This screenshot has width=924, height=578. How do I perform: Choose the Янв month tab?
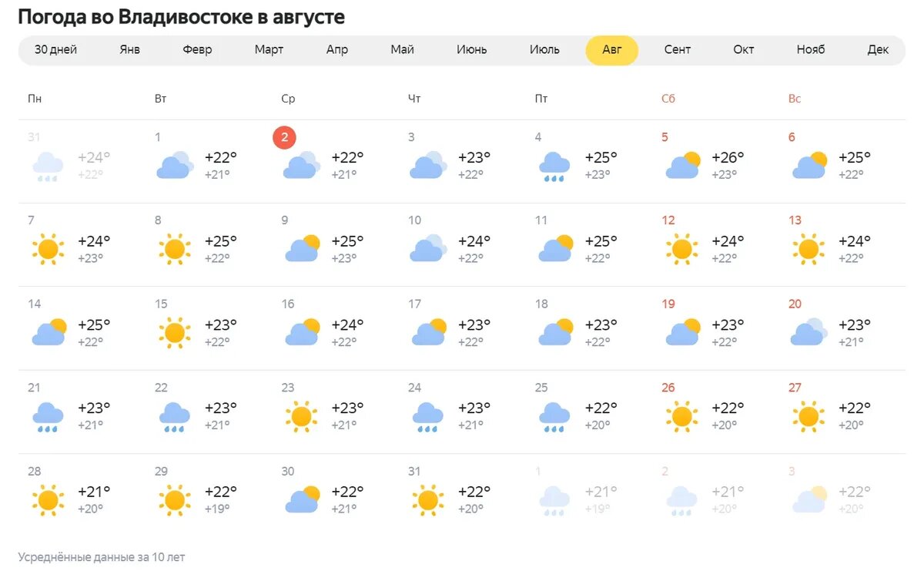click(x=130, y=49)
